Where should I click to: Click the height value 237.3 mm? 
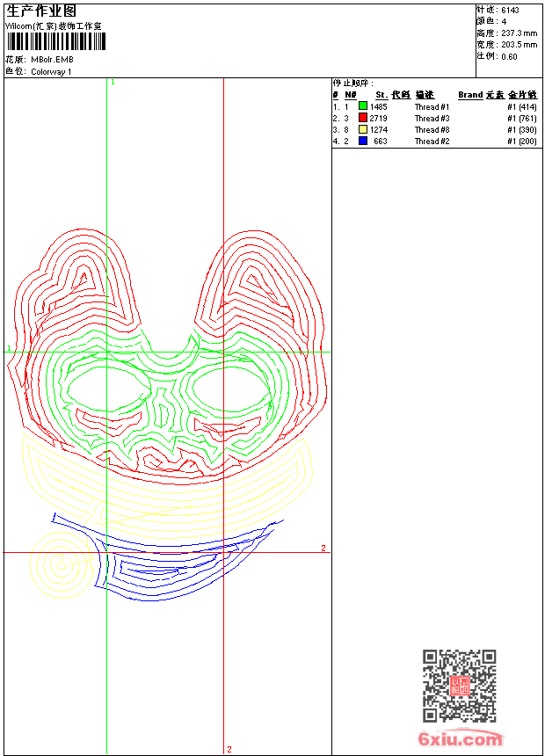coord(519,33)
